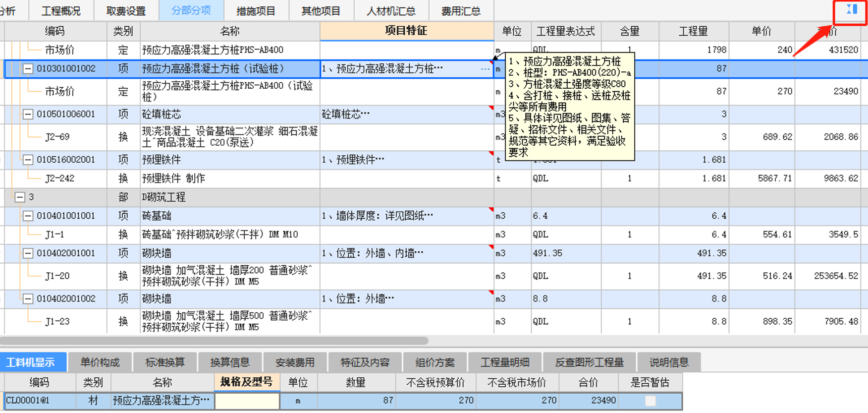Click the J1-1 砖基础 quota code
The image size is (868, 413).
(x=55, y=235)
